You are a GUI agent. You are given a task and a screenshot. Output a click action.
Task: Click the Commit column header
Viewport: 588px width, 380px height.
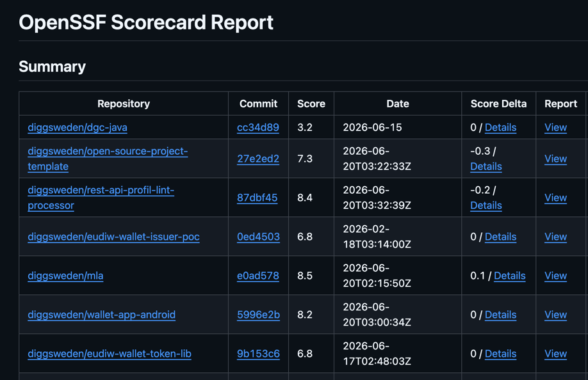[x=258, y=104]
